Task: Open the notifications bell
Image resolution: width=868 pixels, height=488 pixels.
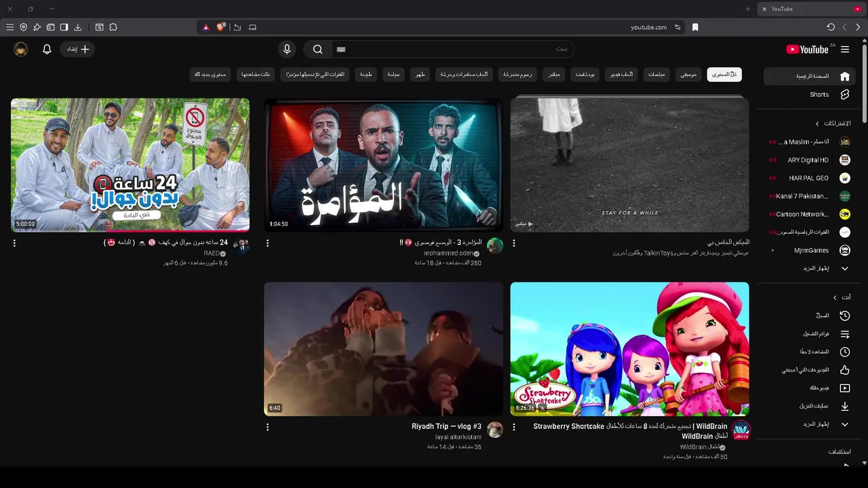Action: pos(47,49)
